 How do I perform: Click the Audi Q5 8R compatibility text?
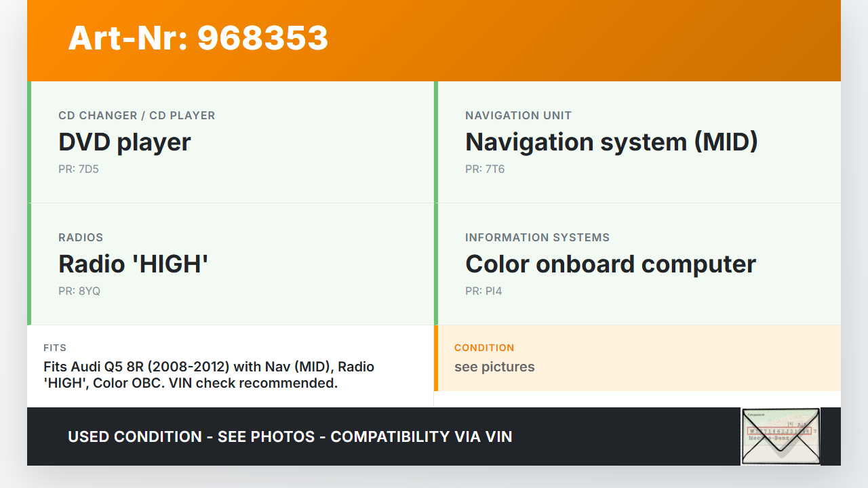pyautogui.click(x=209, y=375)
